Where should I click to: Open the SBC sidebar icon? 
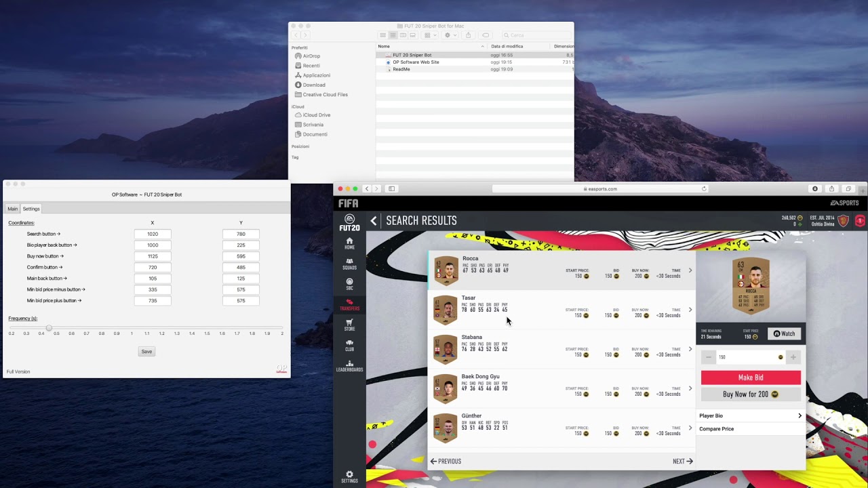(x=349, y=284)
